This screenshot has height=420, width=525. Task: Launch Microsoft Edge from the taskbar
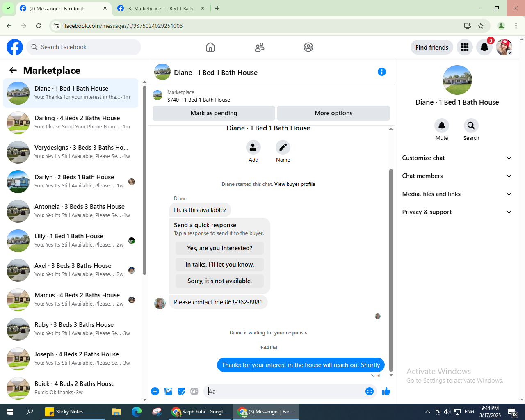coord(137,412)
